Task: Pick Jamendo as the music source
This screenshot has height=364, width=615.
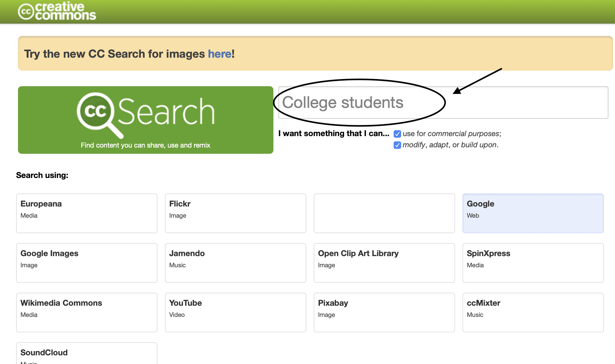Action: (x=236, y=263)
